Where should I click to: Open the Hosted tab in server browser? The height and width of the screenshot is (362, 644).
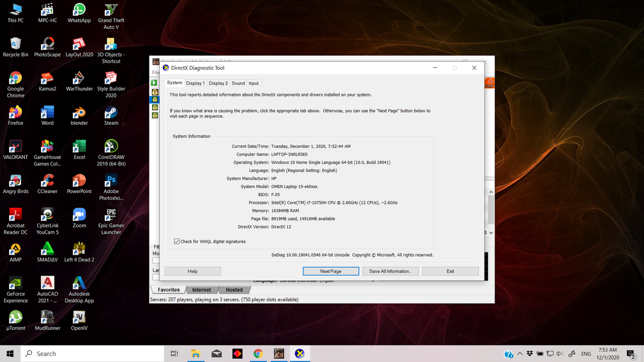[x=234, y=290]
